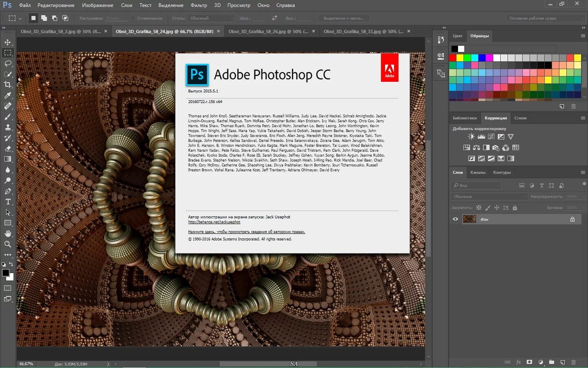Switch to the Каналы tab
The height and width of the screenshot is (368, 588).
coord(478,173)
